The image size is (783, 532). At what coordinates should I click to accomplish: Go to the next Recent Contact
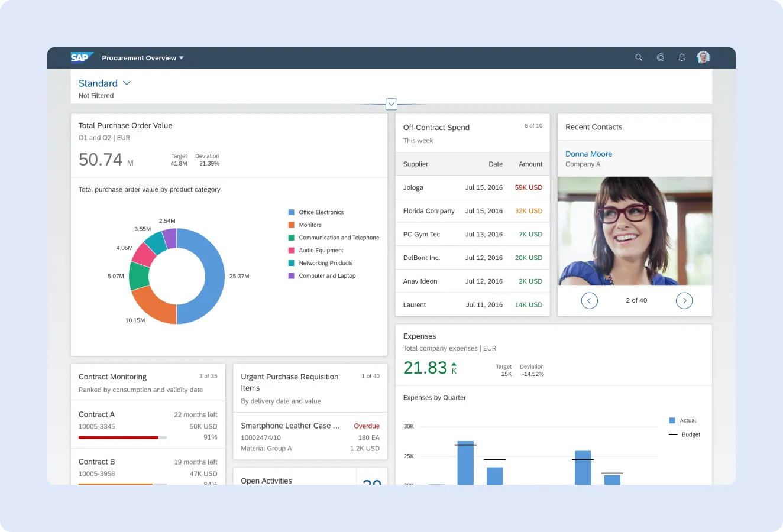684,300
